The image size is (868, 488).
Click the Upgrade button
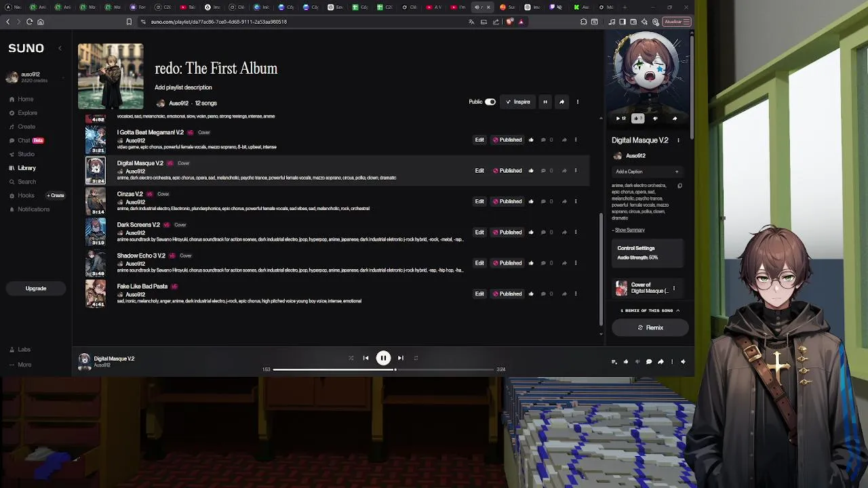click(x=36, y=288)
